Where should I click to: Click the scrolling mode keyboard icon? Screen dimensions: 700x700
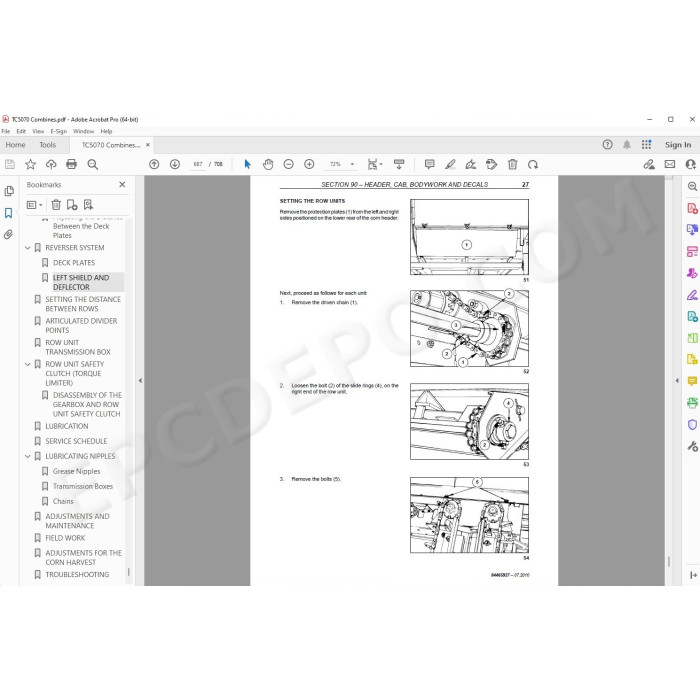[x=399, y=164]
